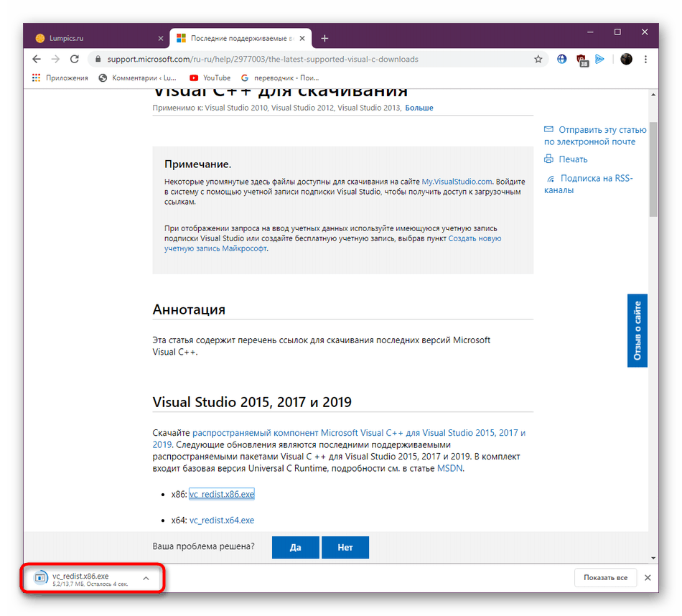682x616 pixels.
Task: View the site lock security icon
Action: tap(98, 59)
